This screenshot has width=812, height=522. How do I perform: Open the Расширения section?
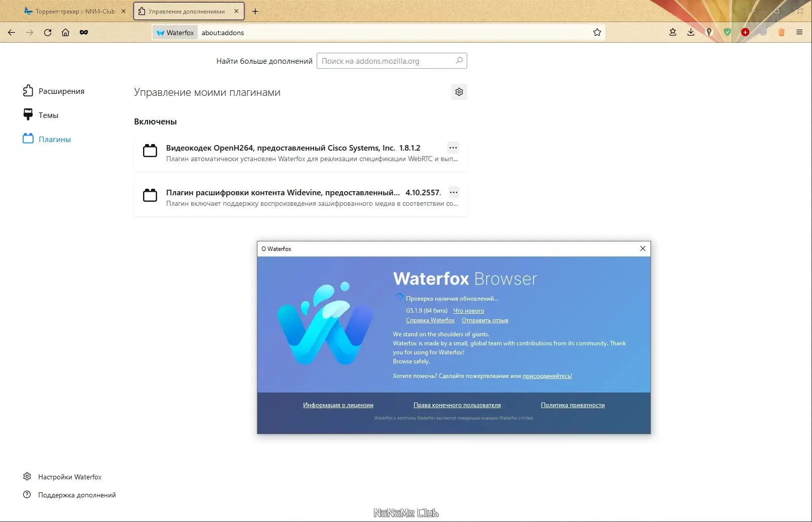pos(54,91)
